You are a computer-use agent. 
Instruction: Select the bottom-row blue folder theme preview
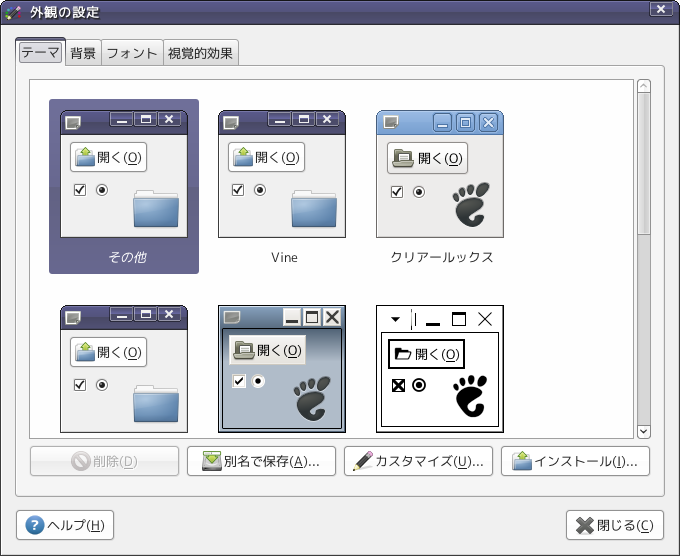(124, 369)
